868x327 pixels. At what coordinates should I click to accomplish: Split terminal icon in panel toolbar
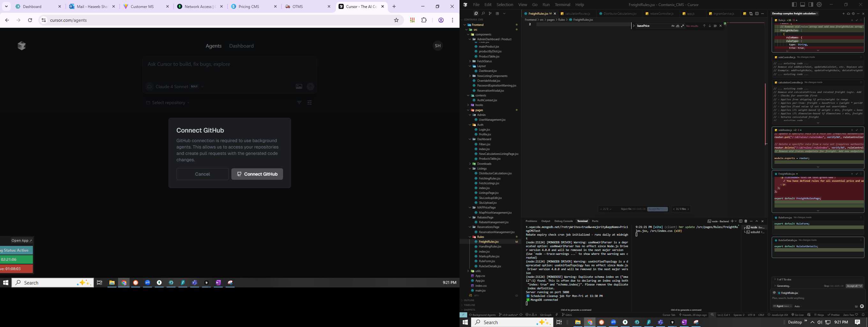[741, 221]
